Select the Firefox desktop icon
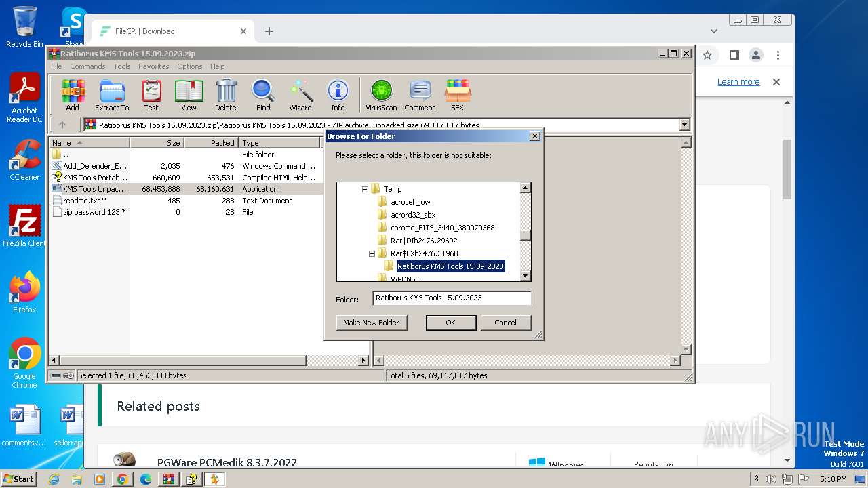Screen dimensions: 868x488 pyautogui.click(x=24, y=293)
